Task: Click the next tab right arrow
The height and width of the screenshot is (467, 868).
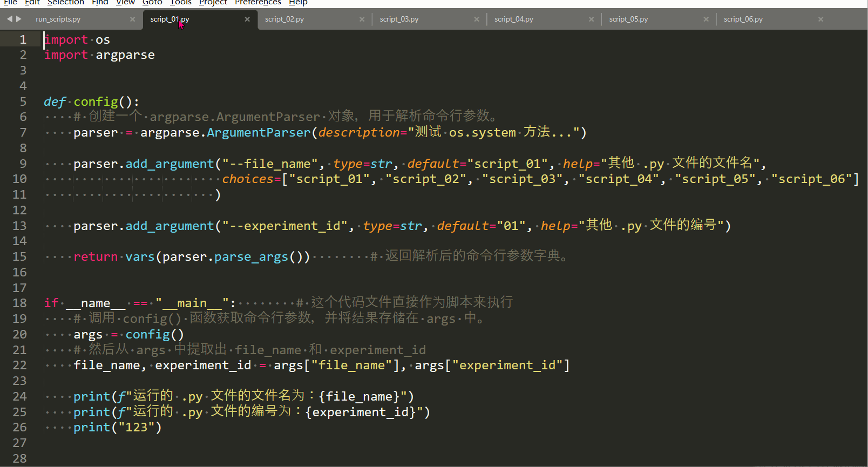Action: 19,19
